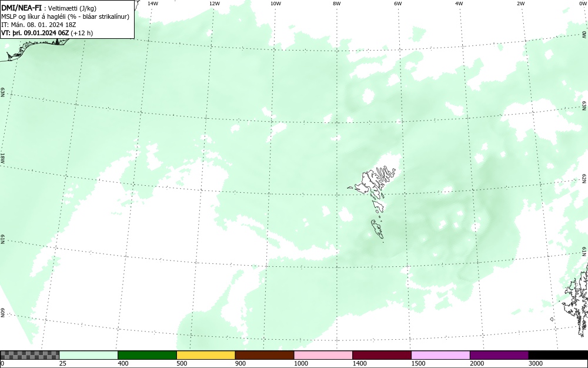Click the Iceland coastline beside the header box
Screen dimensions: 588x368
tap(34, 49)
